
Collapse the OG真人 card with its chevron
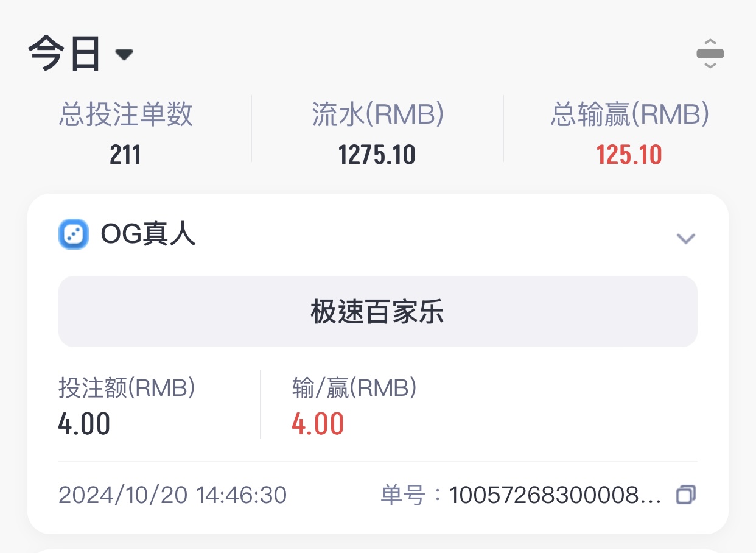pos(686,238)
